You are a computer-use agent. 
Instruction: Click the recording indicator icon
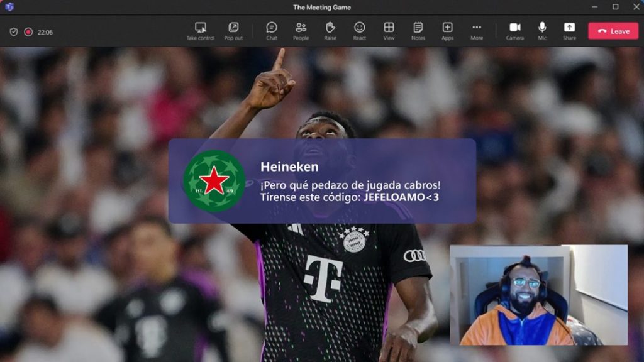tap(28, 32)
